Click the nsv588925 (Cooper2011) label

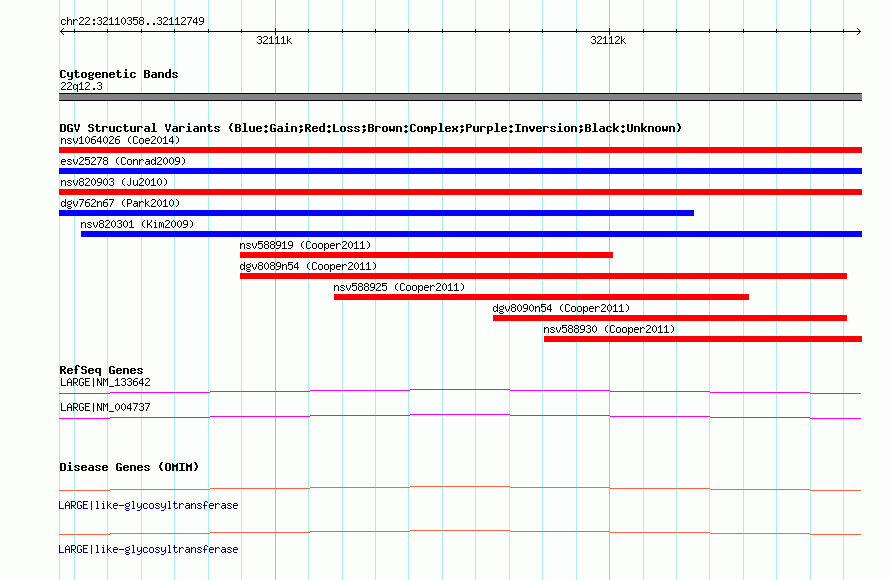pyautogui.click(x=399, y=287)
